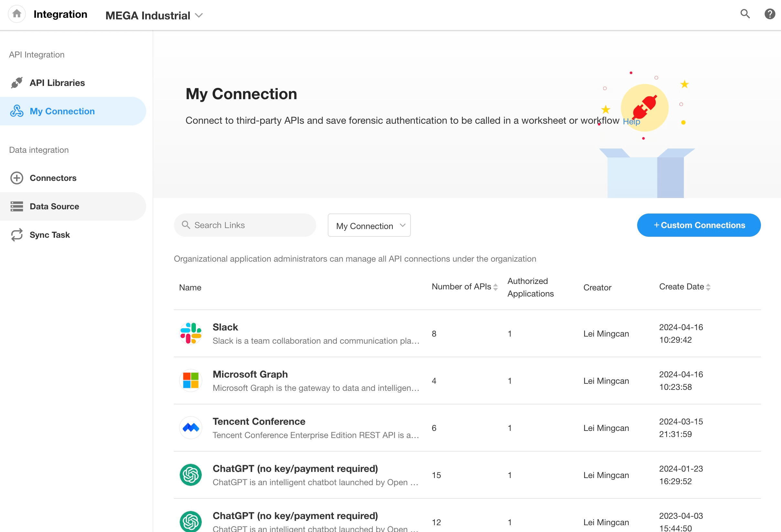Open Sync Task in sidebar

49,235
